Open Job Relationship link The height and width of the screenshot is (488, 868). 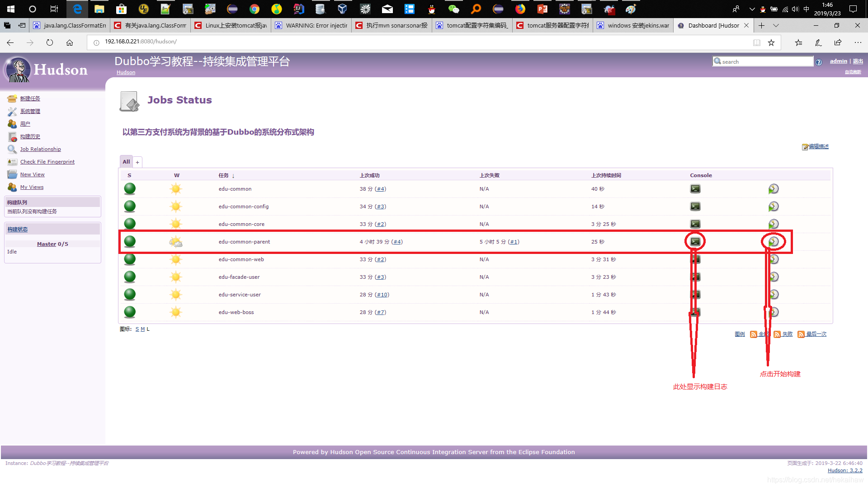coord(40,149)
